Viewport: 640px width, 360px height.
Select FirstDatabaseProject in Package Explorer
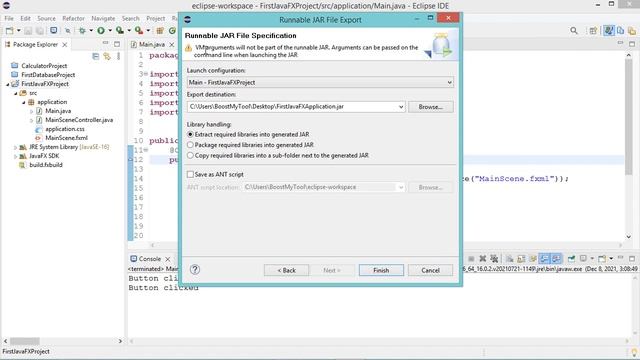(48, 75)
